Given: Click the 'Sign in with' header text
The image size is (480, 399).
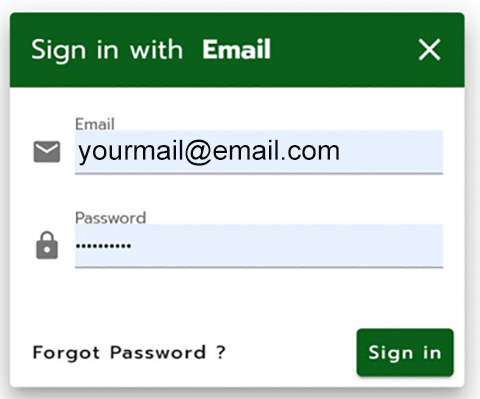Looking at the screenshot, I should (107, 50).
